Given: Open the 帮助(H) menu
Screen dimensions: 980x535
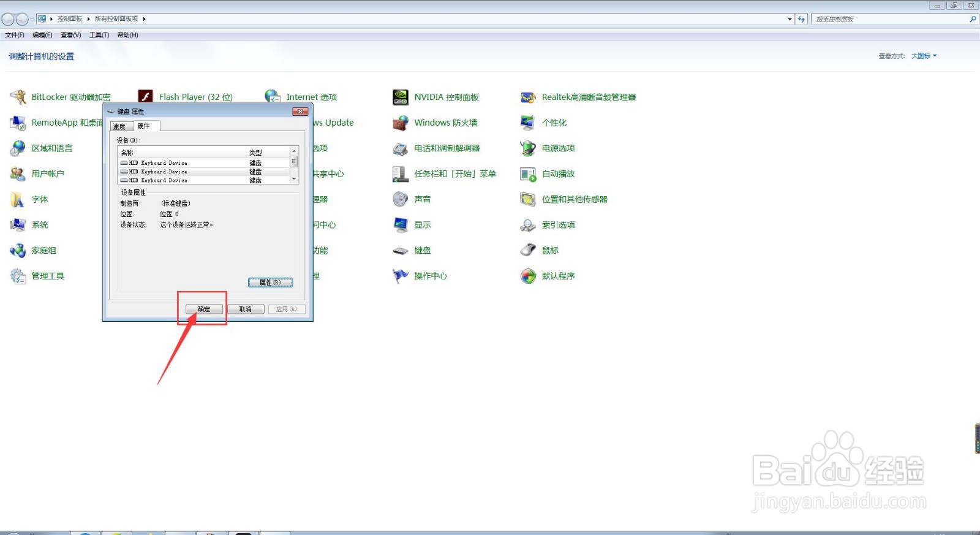Looking at the screenshot, I should [127, 35].
